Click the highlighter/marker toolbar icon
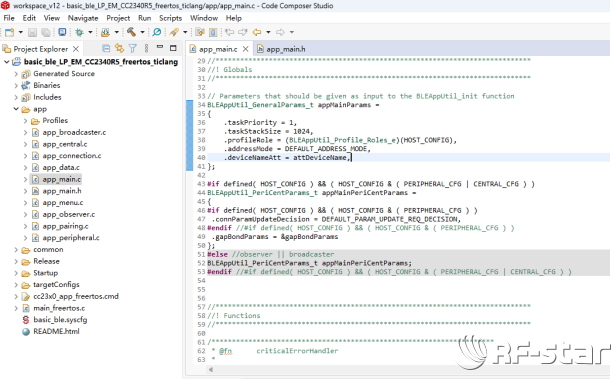This screenshot has height=379, width=611. (x=174, y=32)
